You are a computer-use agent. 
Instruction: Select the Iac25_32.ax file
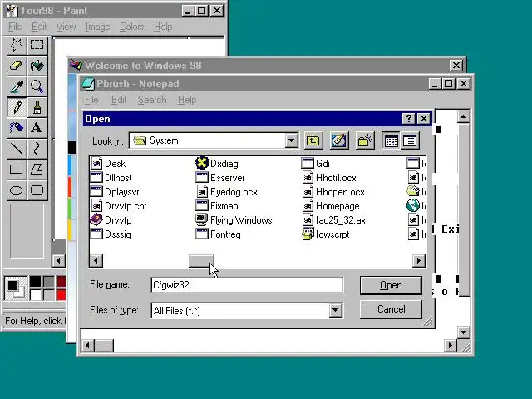[334, 220]
